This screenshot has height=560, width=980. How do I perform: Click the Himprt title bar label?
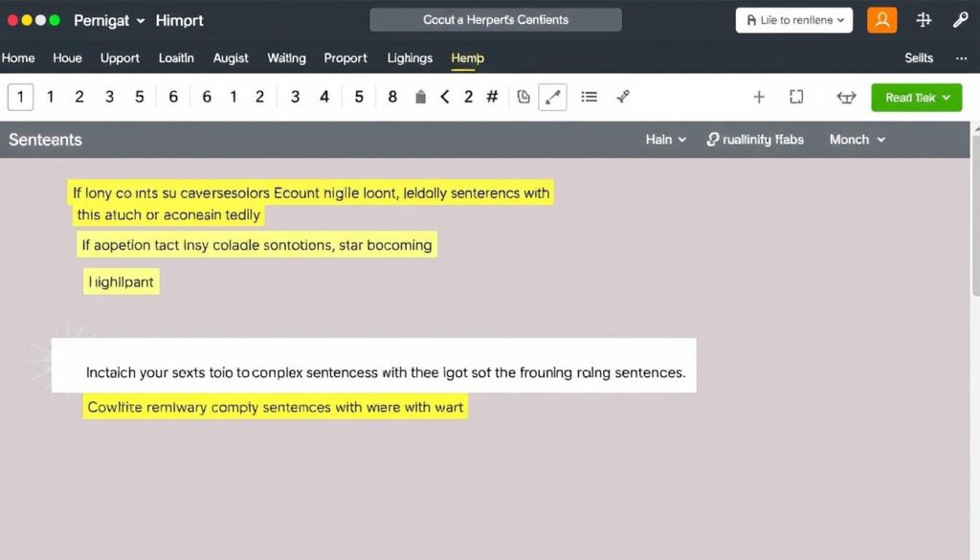[x=179, y=21]
